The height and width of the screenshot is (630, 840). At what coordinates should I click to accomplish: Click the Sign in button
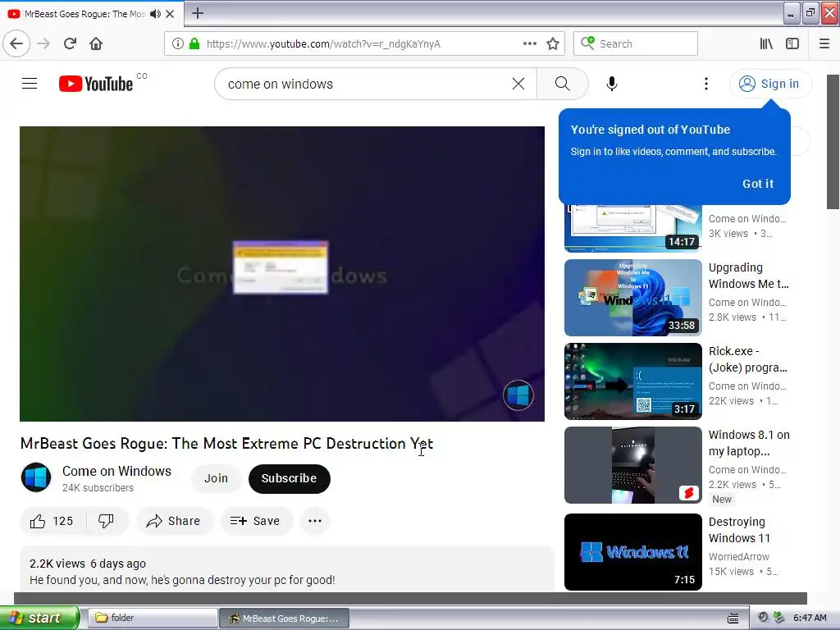coord(770,84)
